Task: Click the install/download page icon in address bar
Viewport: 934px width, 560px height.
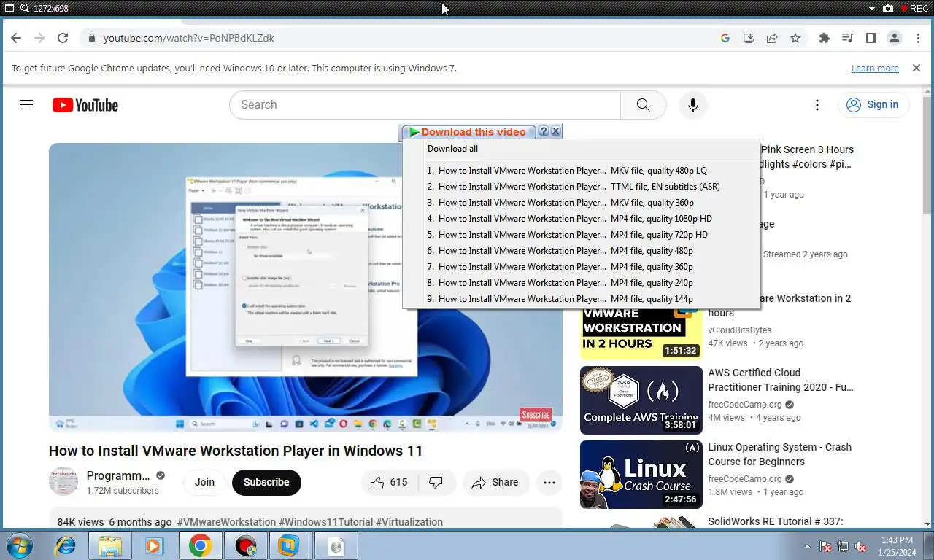Action: (x=749, y=38)
